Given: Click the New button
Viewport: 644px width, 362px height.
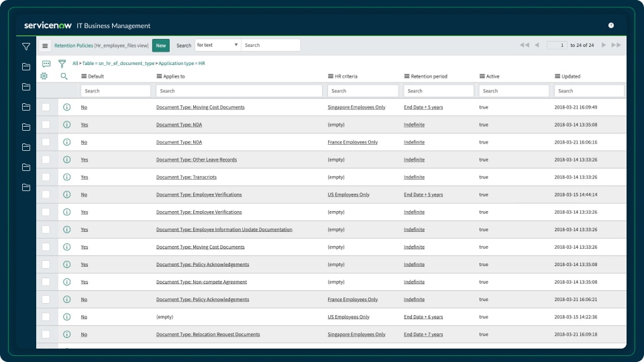Looking at the screenshot, I should 161,46.
